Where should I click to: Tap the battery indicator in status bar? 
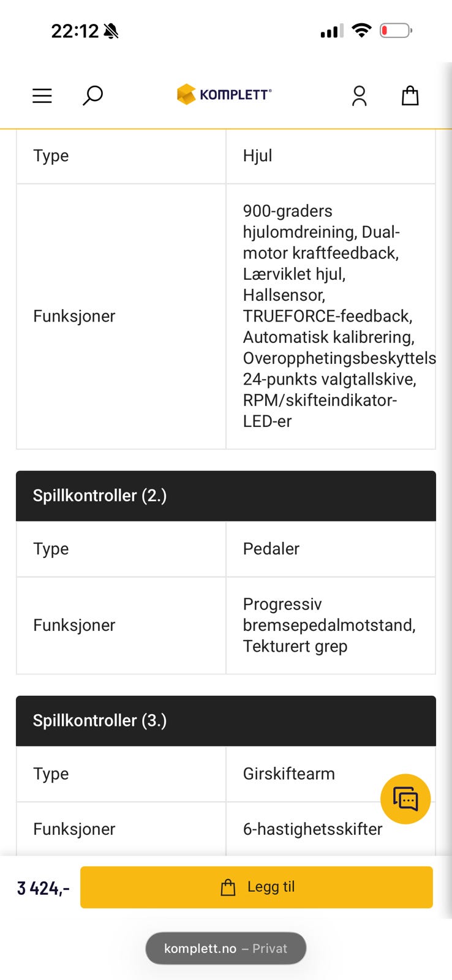[396, 31]
